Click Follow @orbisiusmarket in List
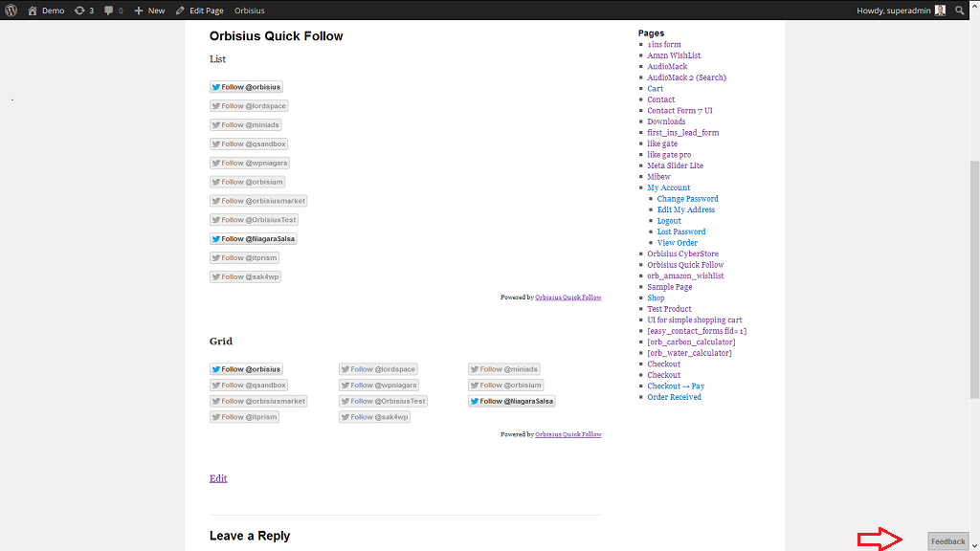The width and height of the screenshot is (980, 551). 258,201
